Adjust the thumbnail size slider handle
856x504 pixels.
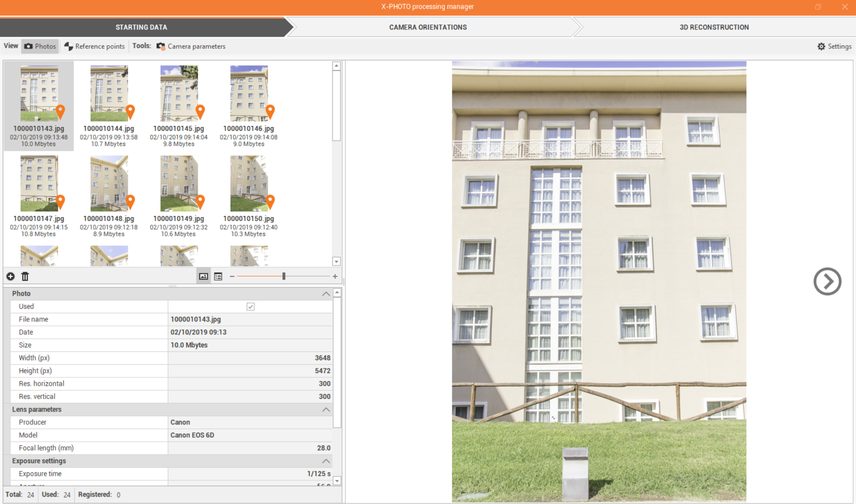click(x=284, y=277)
